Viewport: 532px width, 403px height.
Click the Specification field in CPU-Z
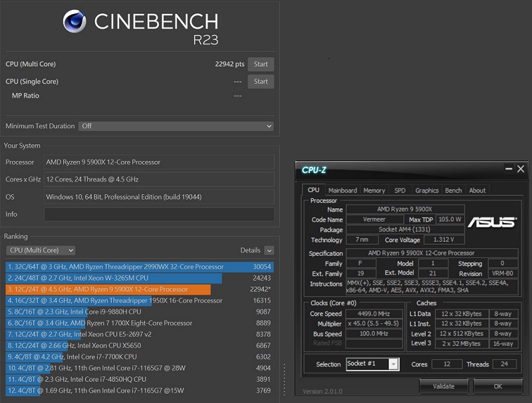432,253
